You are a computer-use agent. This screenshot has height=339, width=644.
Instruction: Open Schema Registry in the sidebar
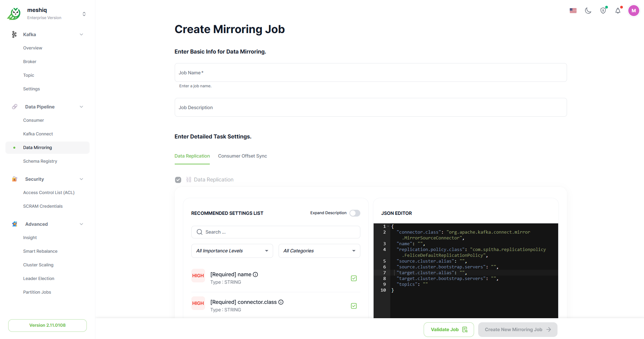[x=40, y=161]
